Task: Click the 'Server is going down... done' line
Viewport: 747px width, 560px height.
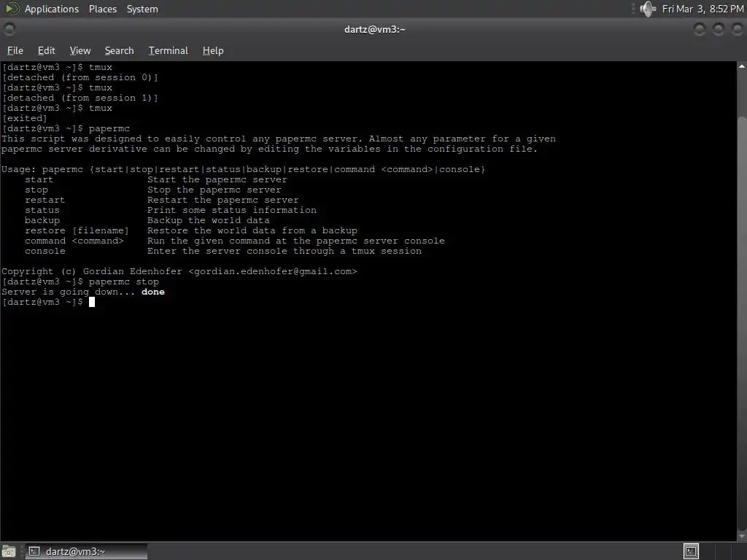Action: [83, 292]
